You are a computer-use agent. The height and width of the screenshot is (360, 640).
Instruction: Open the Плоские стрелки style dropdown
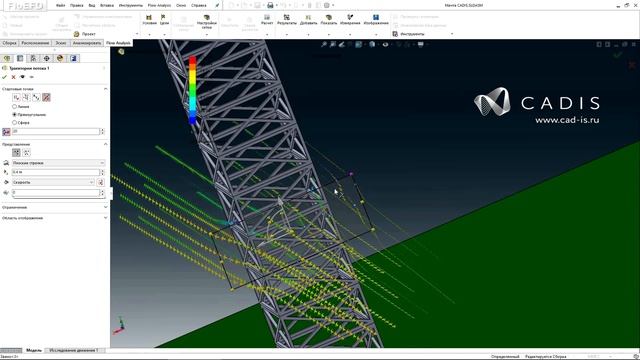pos(58,163)
